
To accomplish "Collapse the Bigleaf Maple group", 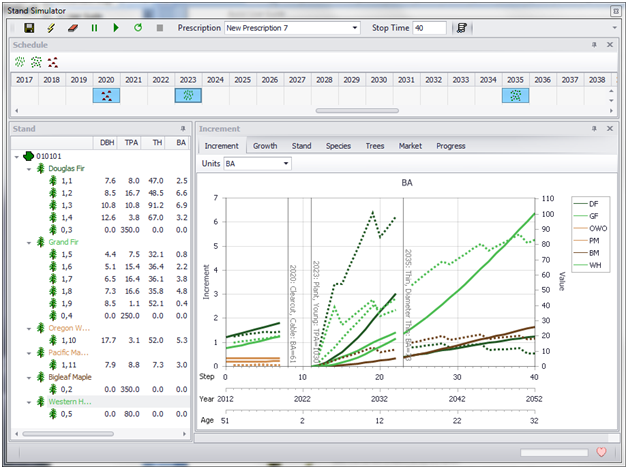I will pyautogui.click(x=29, y=378).
